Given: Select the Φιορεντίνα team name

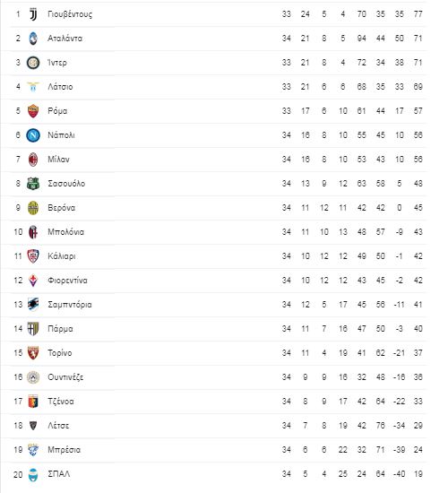Looking at the screenshot, I should [67, 281].
